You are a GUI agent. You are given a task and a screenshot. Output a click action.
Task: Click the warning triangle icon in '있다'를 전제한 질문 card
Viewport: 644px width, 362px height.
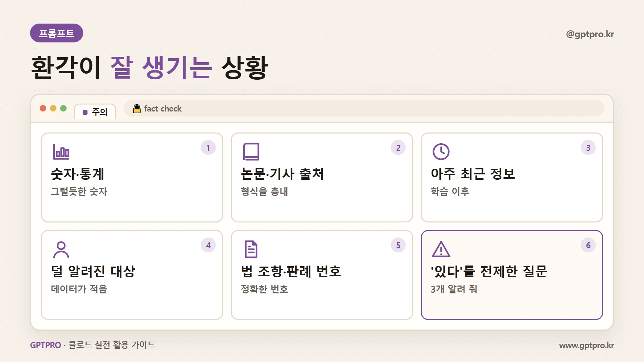[441, 249]
